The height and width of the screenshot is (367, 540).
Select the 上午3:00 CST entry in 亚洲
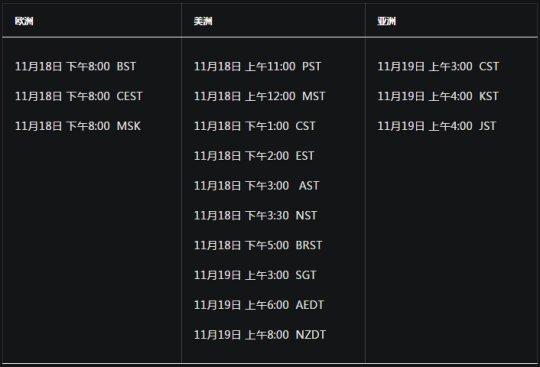click(x=438, y=66)
